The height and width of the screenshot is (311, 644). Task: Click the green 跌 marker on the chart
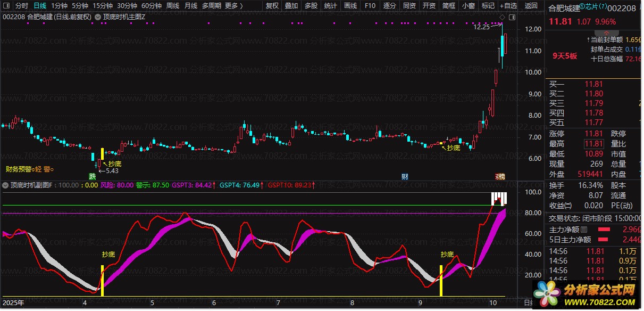point(93,176)
